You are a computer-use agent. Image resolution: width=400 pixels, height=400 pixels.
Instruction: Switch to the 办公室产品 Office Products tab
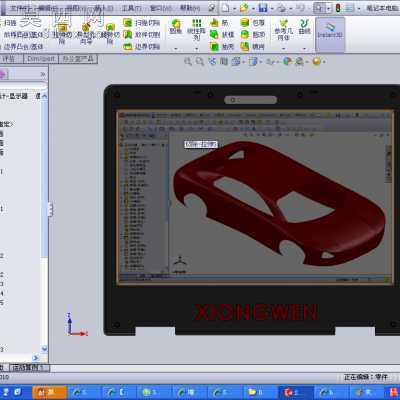pos(78,59)
